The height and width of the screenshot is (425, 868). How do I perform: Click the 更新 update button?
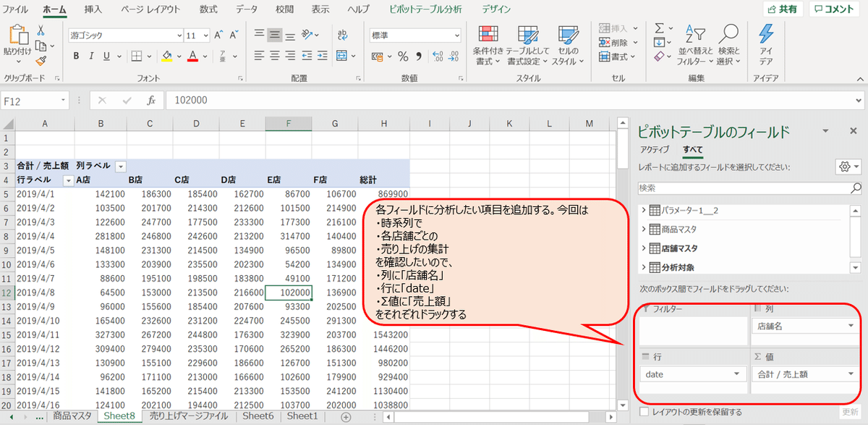pos(851,412)
